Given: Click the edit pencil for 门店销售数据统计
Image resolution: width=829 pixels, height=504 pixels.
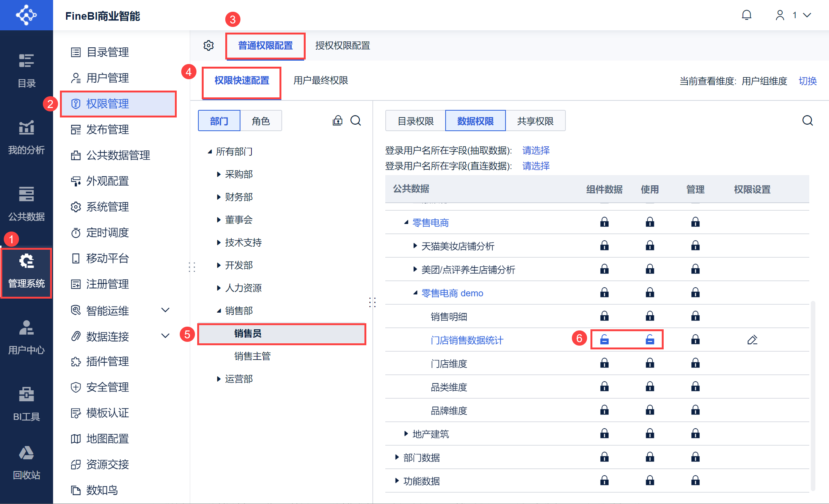Looking at the screenshot, I should (752, 340).
